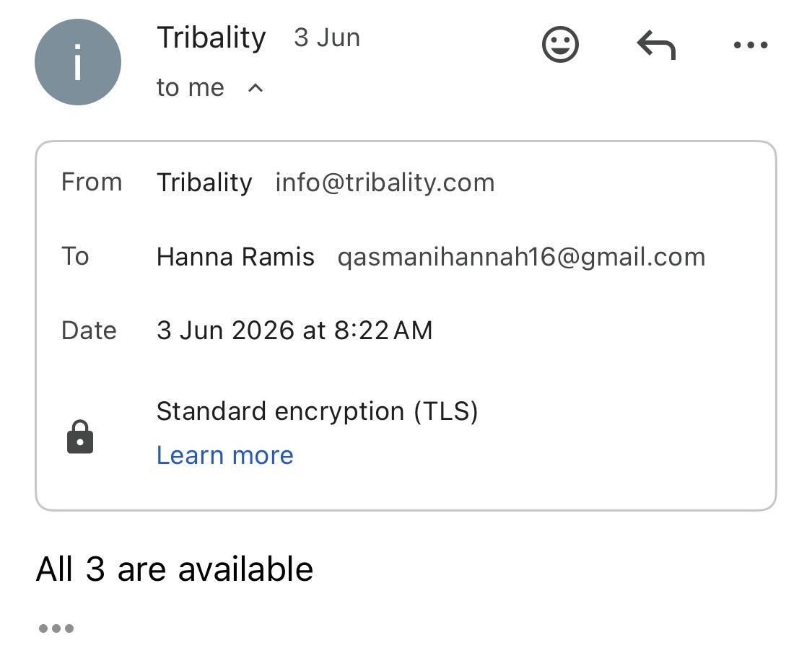Viewport: 812px width, 653px height.
Task: Tap the Standard encryption (TLS) text
Action: coord(317,412)
